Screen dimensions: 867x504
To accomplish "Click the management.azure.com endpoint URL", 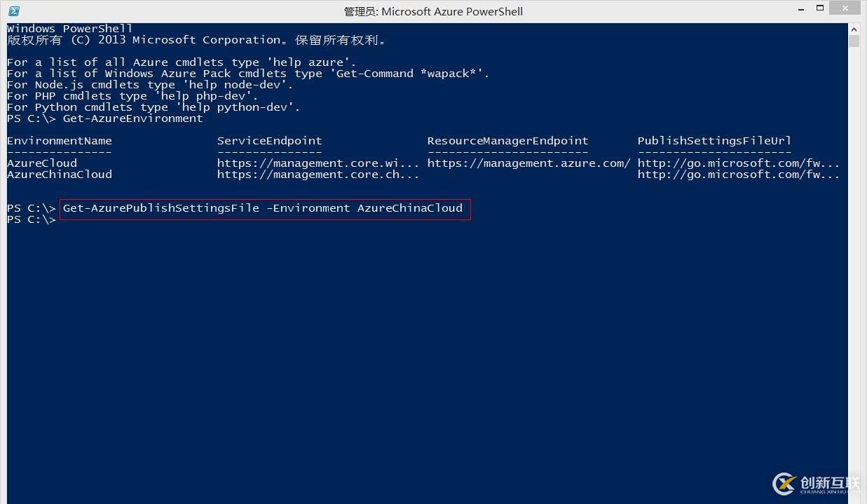I will click(x=529, y=163).
